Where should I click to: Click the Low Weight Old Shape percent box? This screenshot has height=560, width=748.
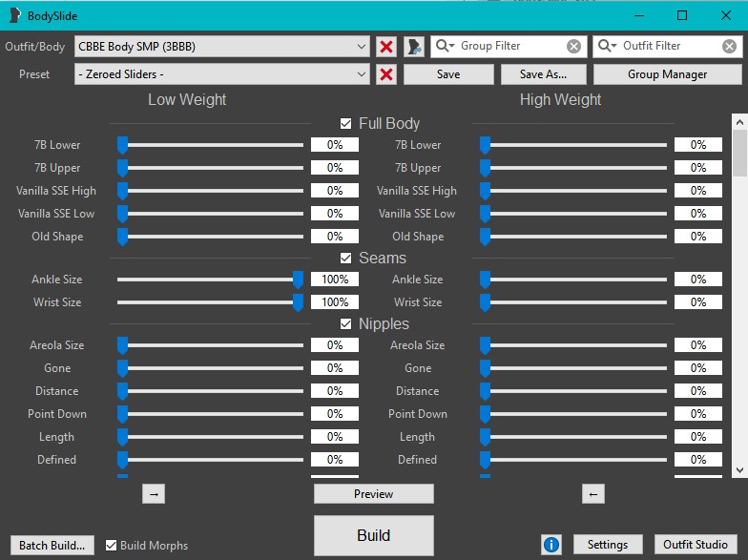335,237
